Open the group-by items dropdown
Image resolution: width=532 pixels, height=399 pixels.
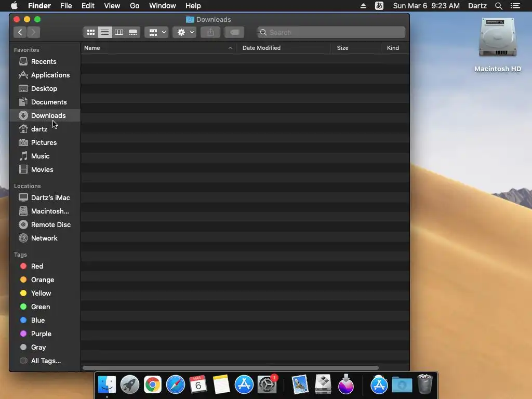tap(157, 32)
